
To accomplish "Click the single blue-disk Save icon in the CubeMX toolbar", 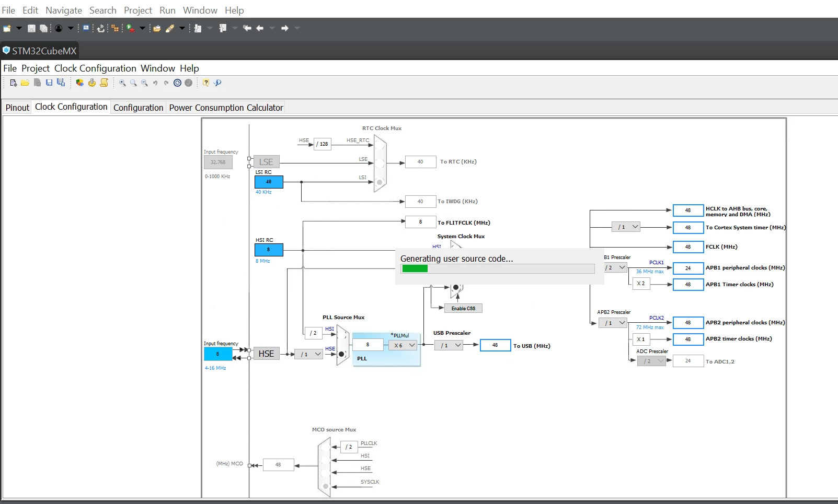I will click(x=49, y=83).
